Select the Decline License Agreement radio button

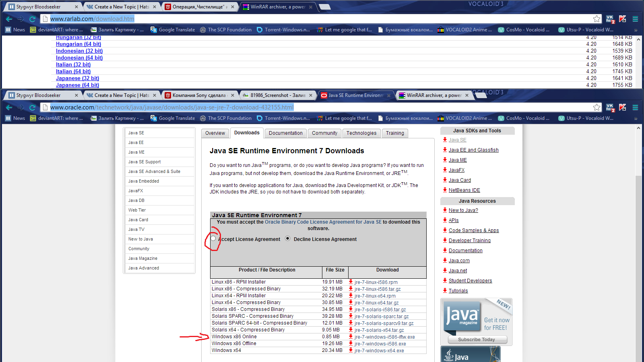click(x=288, y=239)
